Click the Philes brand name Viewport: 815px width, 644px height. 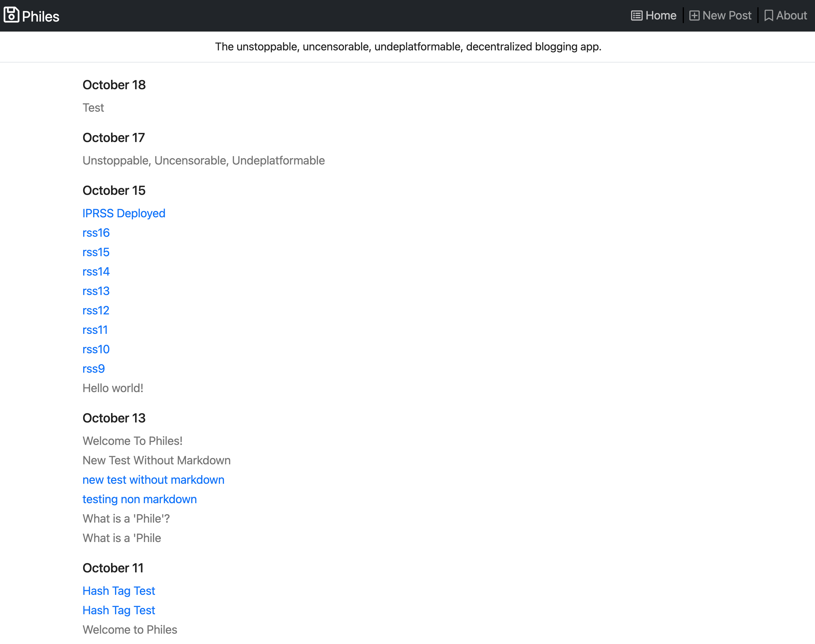(x=41, y=17)
